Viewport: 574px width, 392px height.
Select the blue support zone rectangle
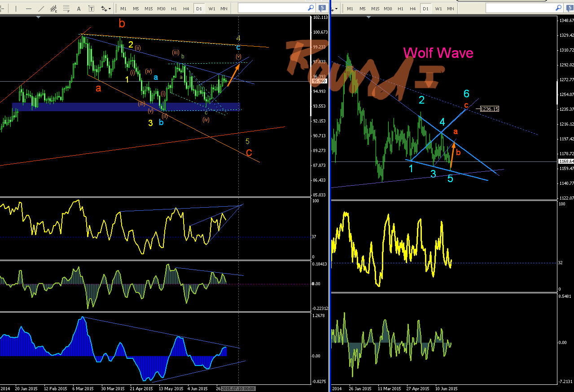[x=126, y=106]
